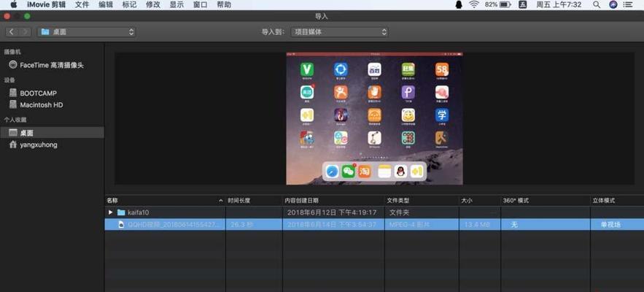Click the battery status icon
The height and width of the screenshot is (292, 644).
505,5
